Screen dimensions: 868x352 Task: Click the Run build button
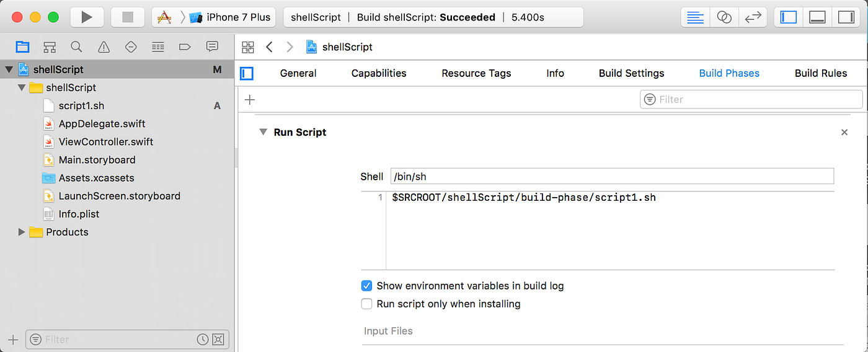[x=87, y=17]
